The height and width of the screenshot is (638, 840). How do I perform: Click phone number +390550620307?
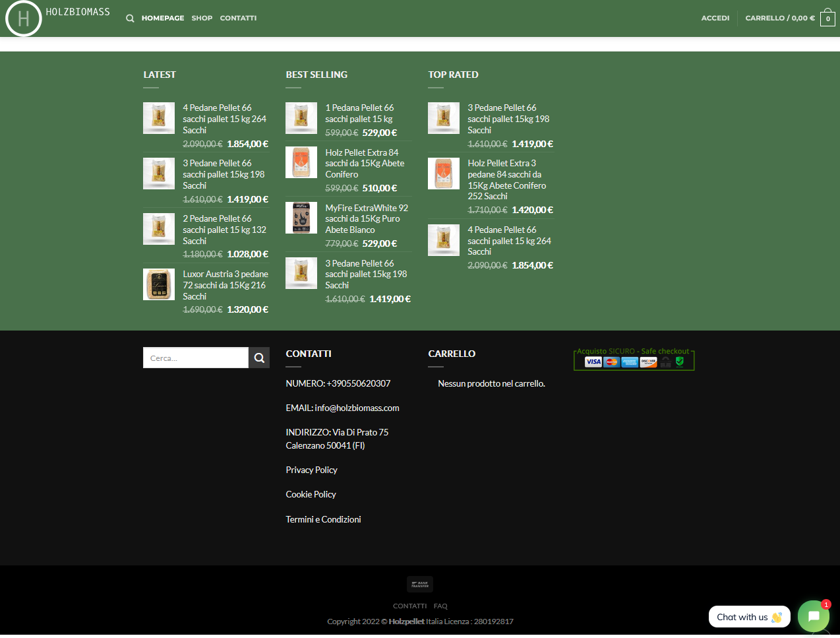(359, 383)
